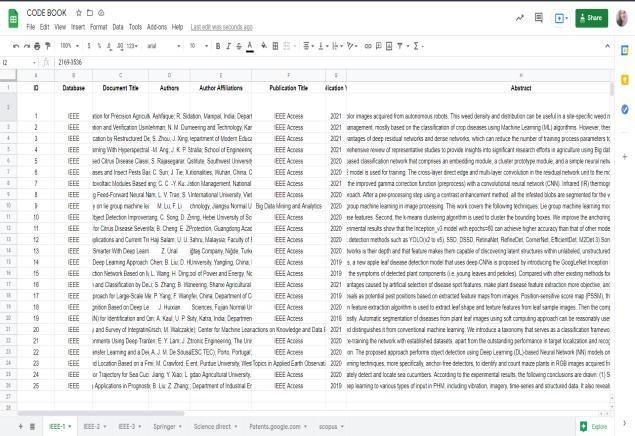Viewport: 635px width, 436px height.
Task: Open the font family dropdown
Action: (x=164, y=46)
